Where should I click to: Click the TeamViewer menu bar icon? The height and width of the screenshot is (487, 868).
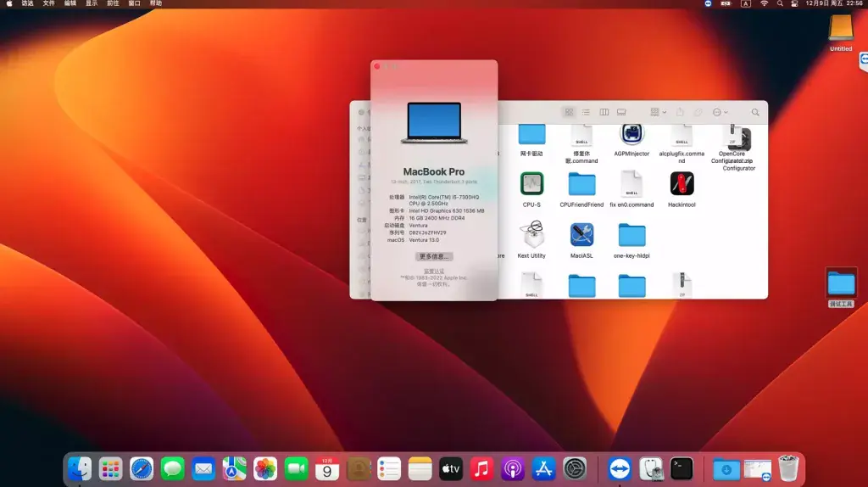(x=708, y=3)
